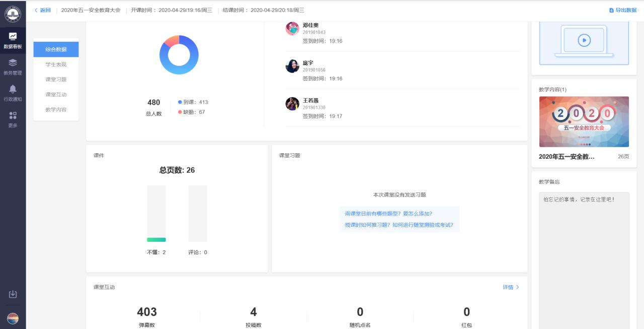Select the 教务管理 sidebar icon
Viewport: 644px width, 329px height.
[13, 66]
